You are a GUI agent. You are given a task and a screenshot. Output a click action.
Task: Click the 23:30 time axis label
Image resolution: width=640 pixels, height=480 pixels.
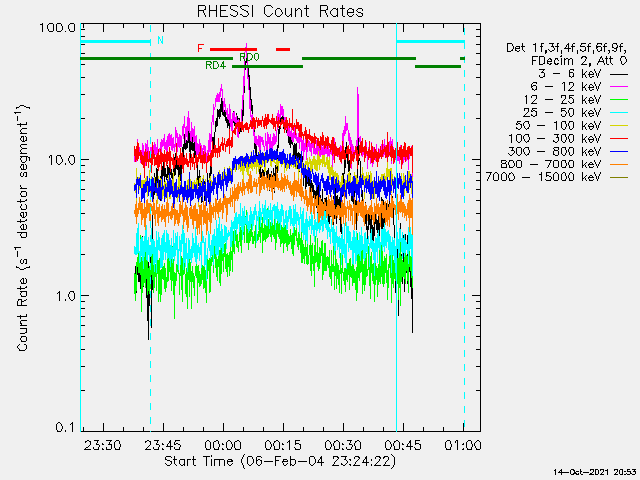tap(102, 445)
